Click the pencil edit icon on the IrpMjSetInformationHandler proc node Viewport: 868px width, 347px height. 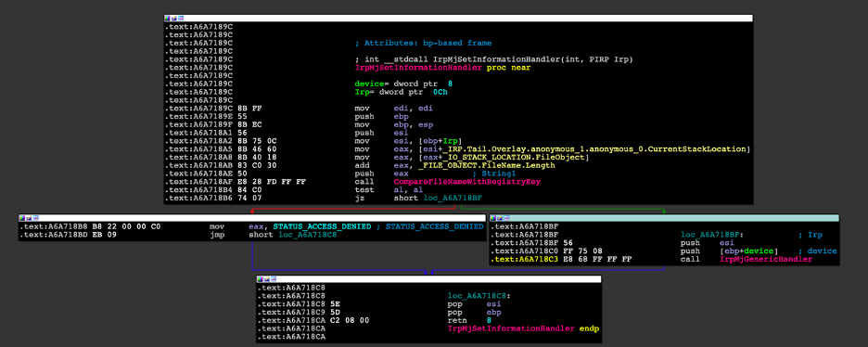coord(172,19)
